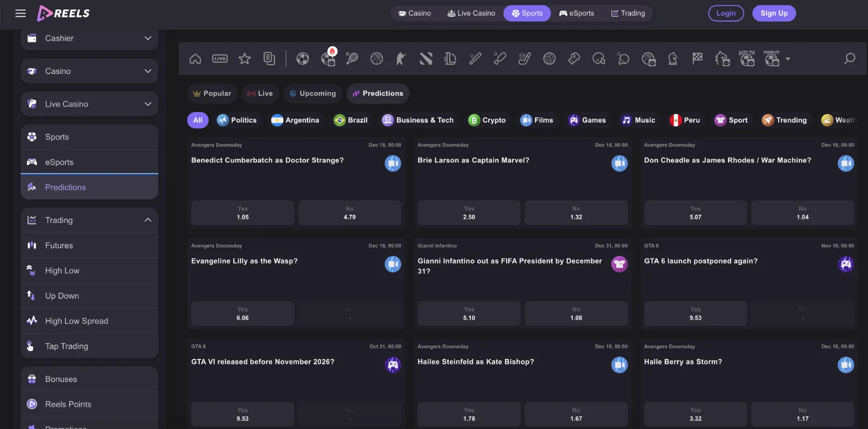Open the GTA 6 launch postponed card
Viewport: 868px width, 429px height.
700,261
